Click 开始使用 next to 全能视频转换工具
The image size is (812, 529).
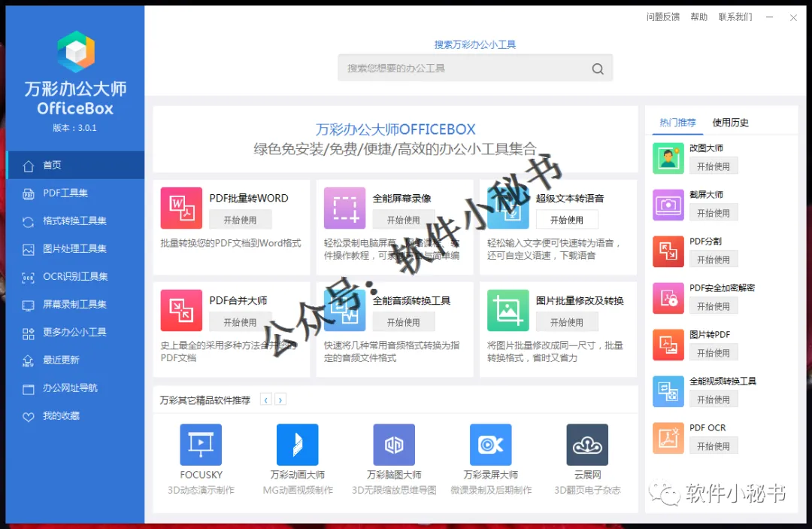pyautogui.click(x=714, y=400)
